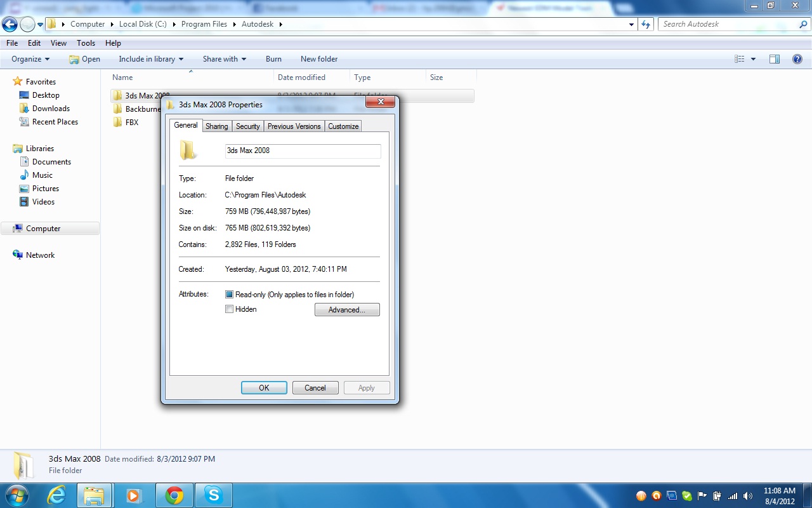Click Open in the Explorer toolbar

pyautogui.click(x=84, y=59)
